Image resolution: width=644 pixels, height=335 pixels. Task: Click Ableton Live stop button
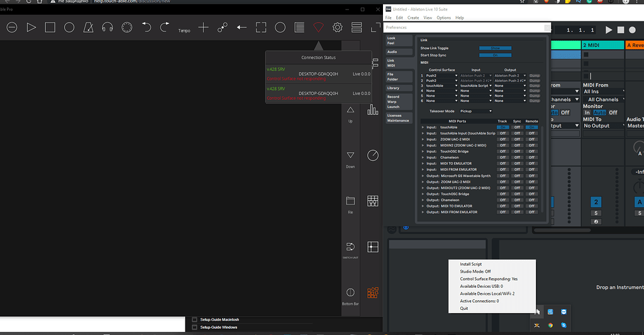pos(621,30)
